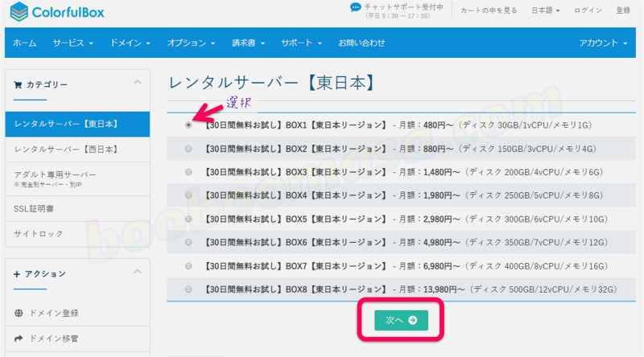Click the チャットサポート受付中 text
Viewport: 644px width, 357px height.
(x=404, y=6)
